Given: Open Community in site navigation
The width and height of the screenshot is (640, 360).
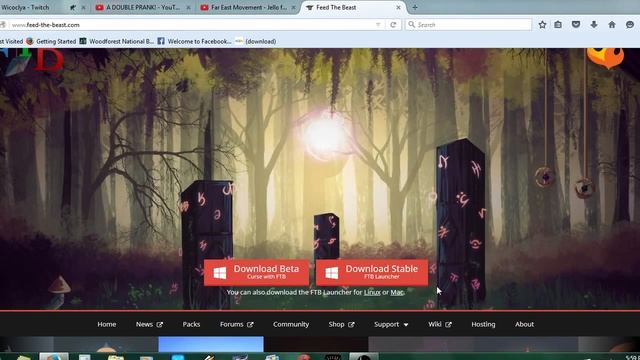Looking at the screenshot, I should point(291,324).
